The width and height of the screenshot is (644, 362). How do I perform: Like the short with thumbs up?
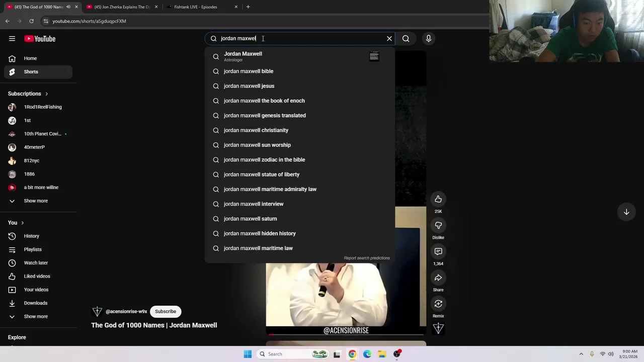click(x=438, y=199)
